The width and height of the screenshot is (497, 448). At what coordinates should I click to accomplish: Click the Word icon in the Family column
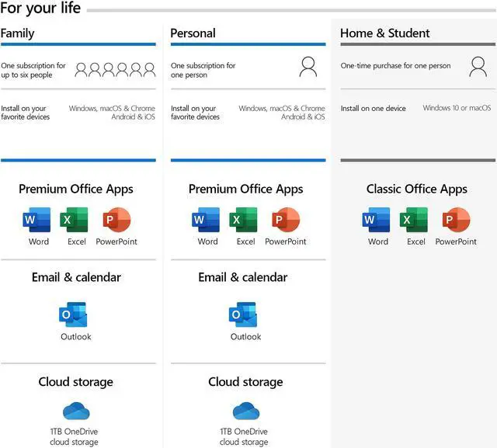point(37,221)
